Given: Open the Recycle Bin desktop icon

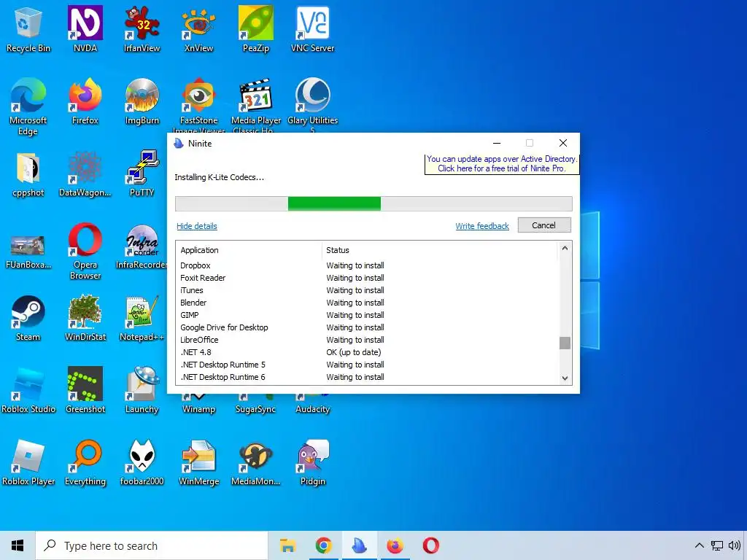Looking at the screenshot, I should (28, 28).
